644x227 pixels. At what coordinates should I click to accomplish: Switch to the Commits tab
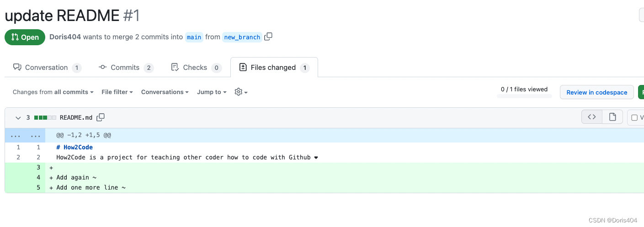coord(126,68)
